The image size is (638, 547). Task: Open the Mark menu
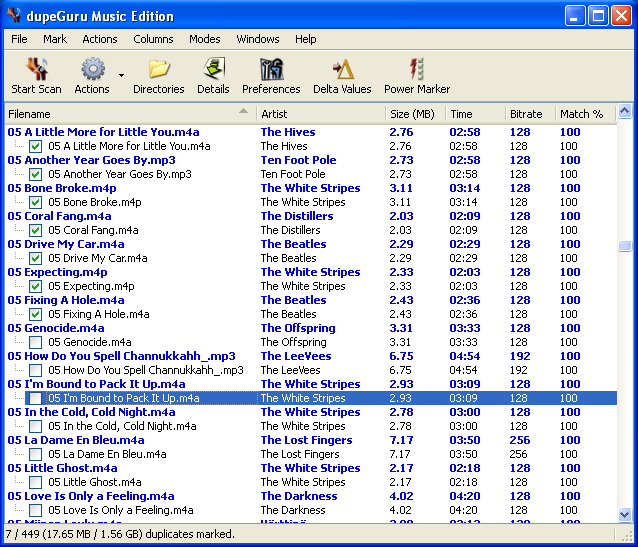click(x=54, y=39)
